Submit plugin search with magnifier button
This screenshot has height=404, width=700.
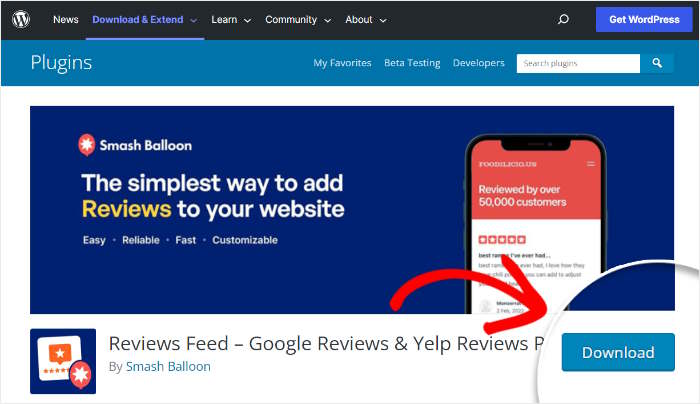657,63
